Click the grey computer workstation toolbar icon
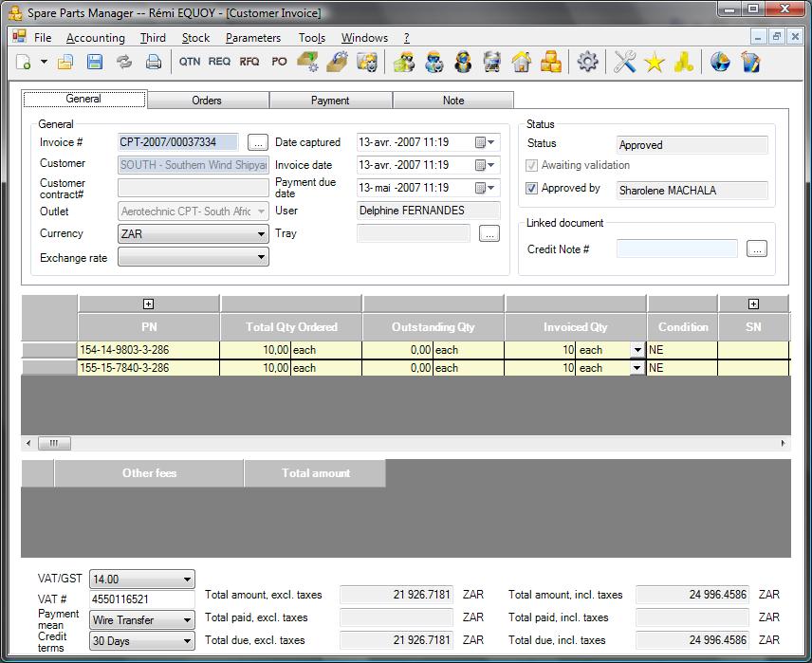The image size is (812, 663). (492, 63)
